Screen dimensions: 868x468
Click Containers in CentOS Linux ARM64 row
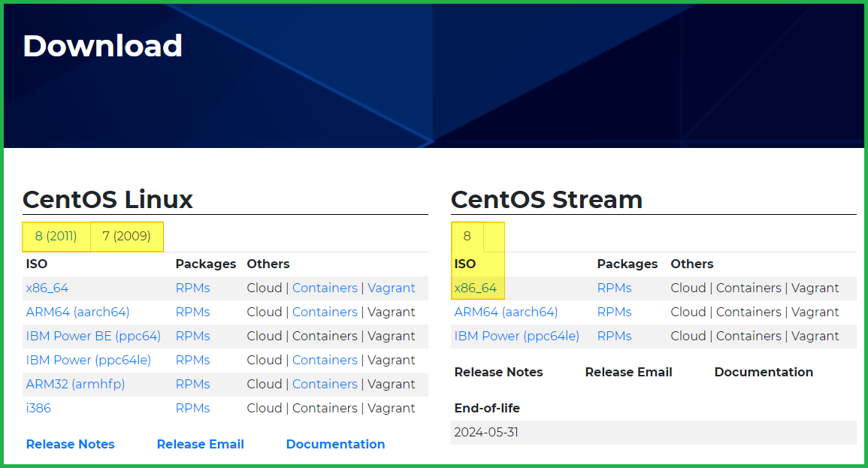(x=325, y=312)
